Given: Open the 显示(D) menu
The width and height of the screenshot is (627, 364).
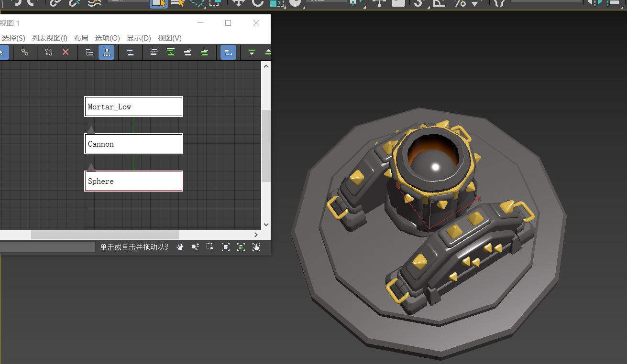Looking at the screenshot, I should pyautogui.click(x=139, y=38).
